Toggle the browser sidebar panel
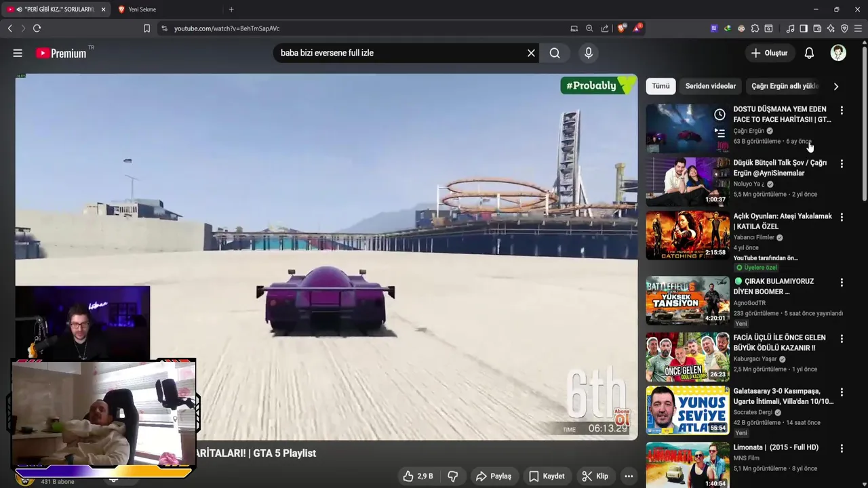868x488 pixels. coord(804,28)
